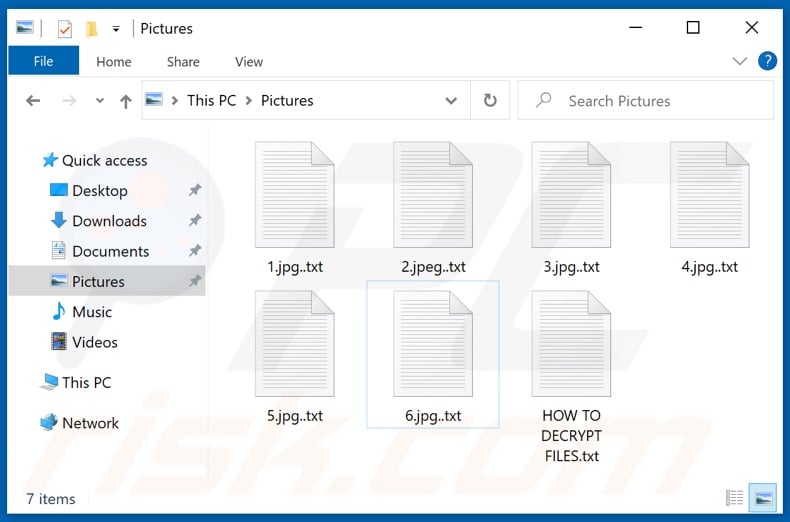The width and height of the screenshot is (790, 522).
Task: Refresh the Pictures folder view
Action: coord(490,101)
